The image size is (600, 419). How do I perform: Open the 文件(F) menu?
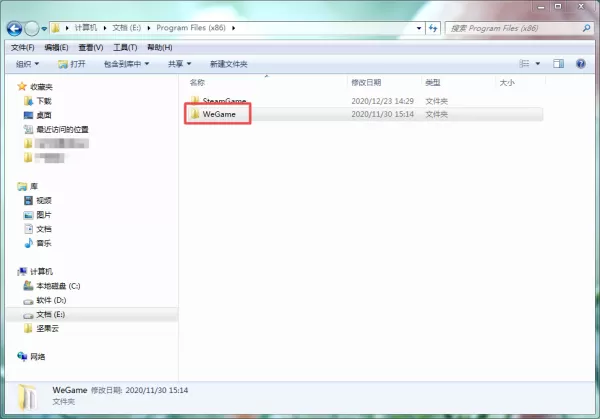tap(23, 47)
